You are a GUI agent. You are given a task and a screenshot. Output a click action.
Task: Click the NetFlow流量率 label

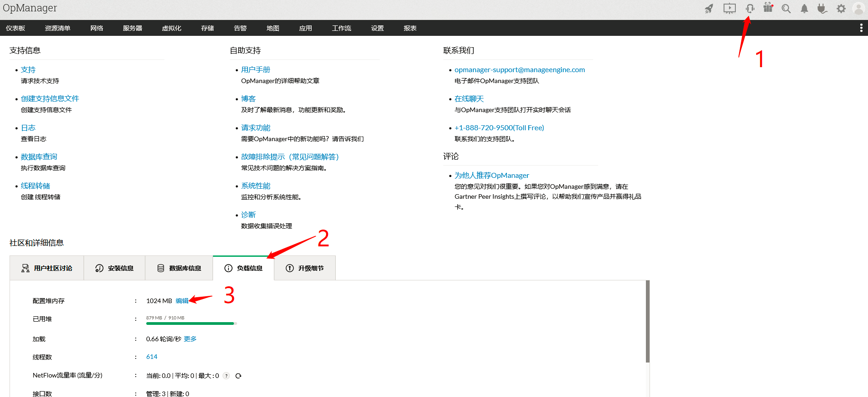[x=68, y=376]
